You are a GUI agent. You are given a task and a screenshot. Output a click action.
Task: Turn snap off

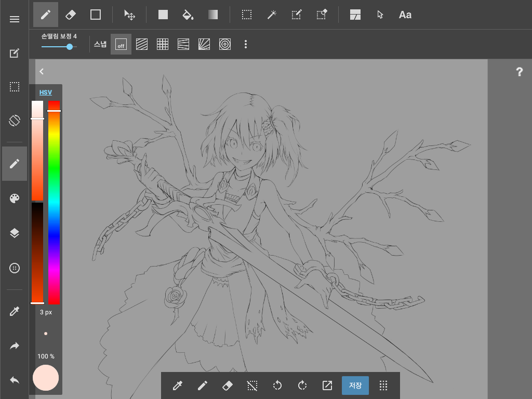[121, 45]
